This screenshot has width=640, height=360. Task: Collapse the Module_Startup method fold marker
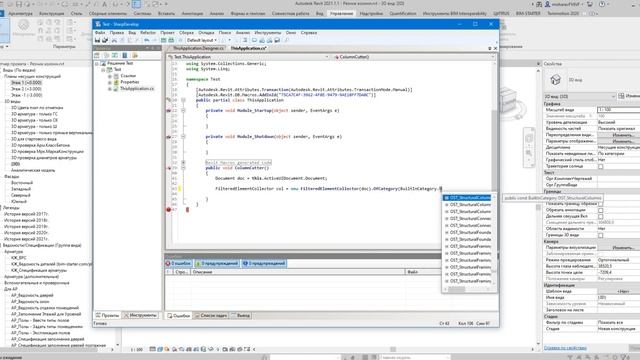tap(183, 110)
